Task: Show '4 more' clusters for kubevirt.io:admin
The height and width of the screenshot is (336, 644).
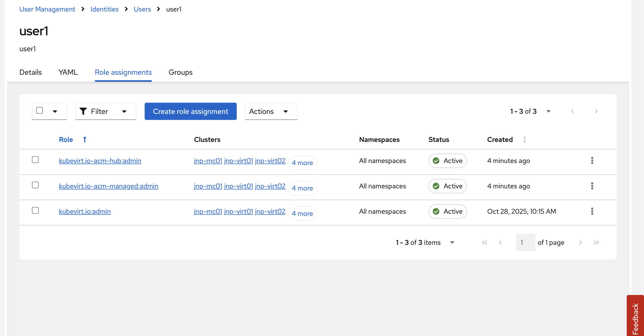Action: click(x=302, y=213)
